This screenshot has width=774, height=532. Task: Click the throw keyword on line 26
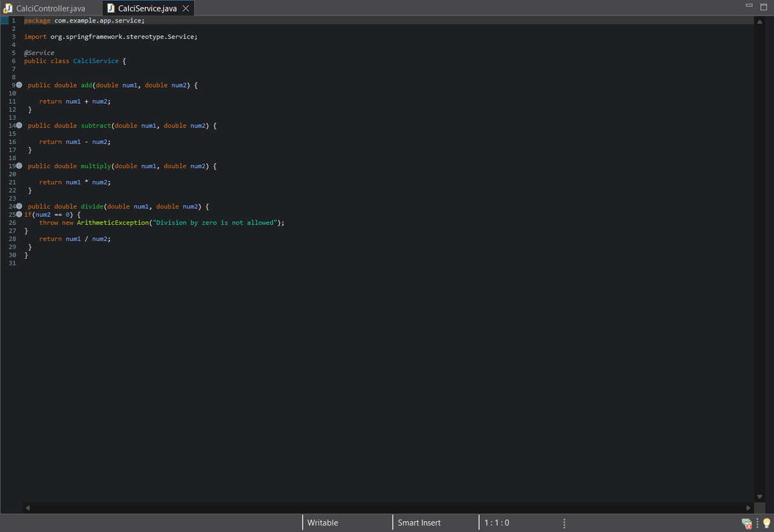[x=49, y=222]
